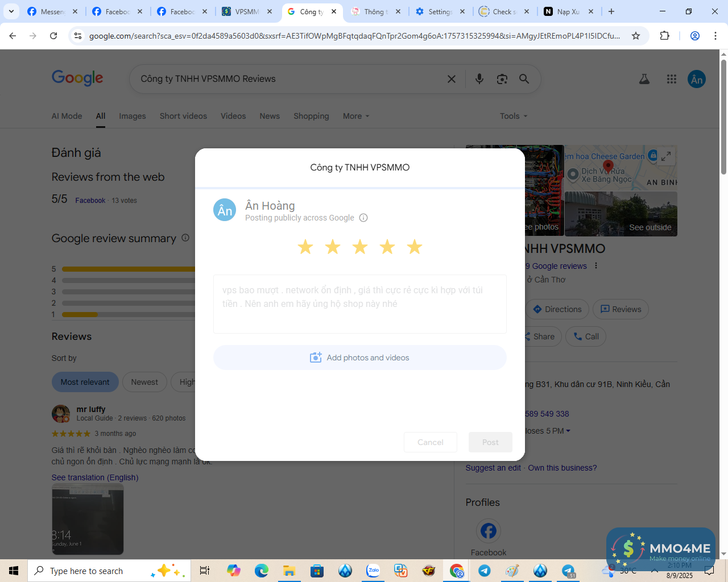Click the info icon beside Posting publicly
Screen dimensions: 728x582
(363, 218)
